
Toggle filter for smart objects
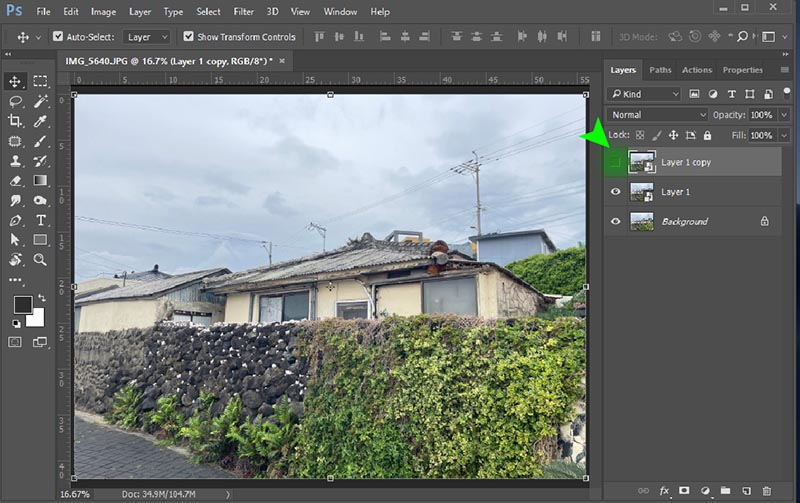coord(768,94)
